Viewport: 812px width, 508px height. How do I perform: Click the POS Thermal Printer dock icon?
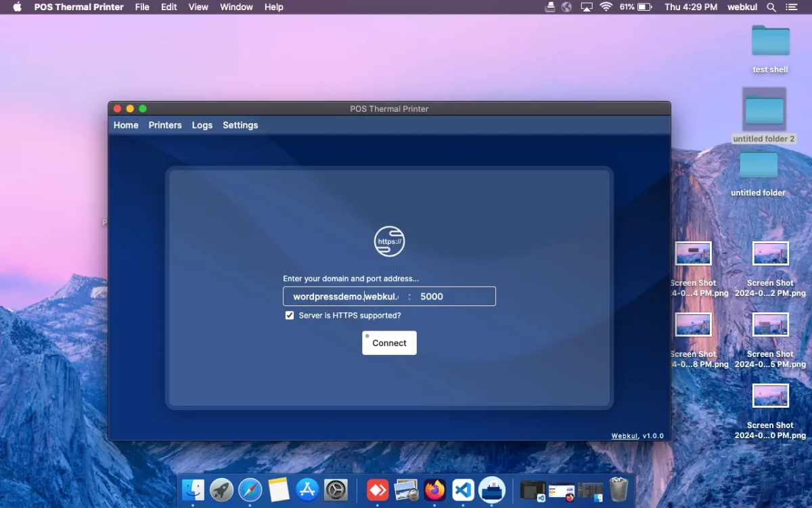click(x=492, y=489)
